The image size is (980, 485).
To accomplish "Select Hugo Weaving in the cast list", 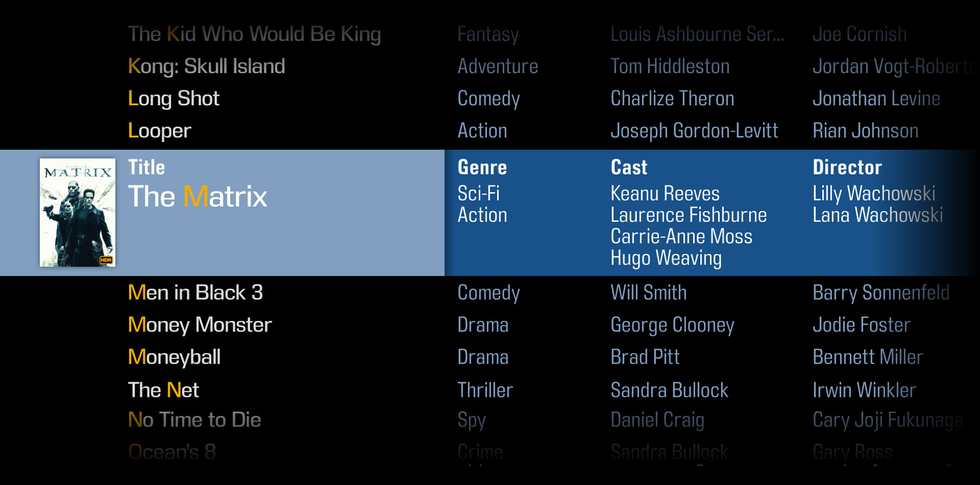I will point(666,258).
